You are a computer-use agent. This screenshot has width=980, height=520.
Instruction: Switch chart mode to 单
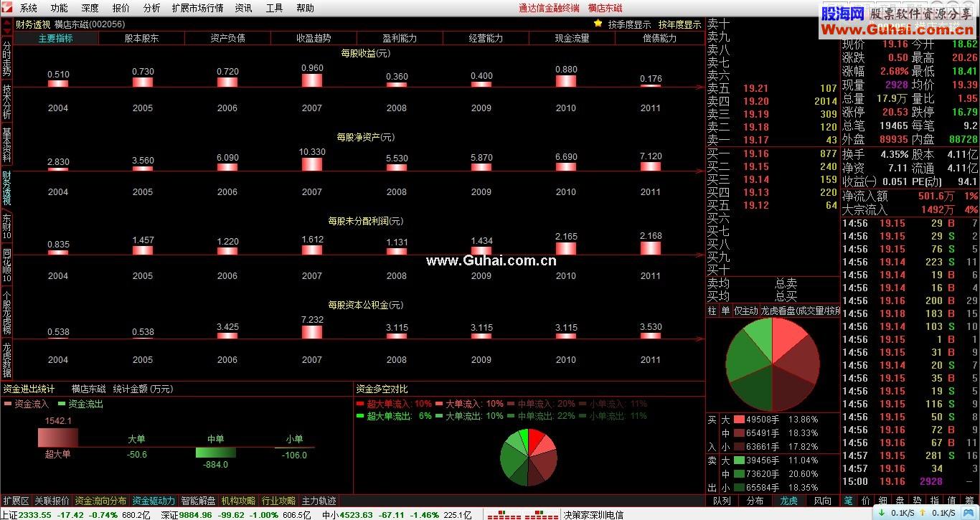coord(725,311)
